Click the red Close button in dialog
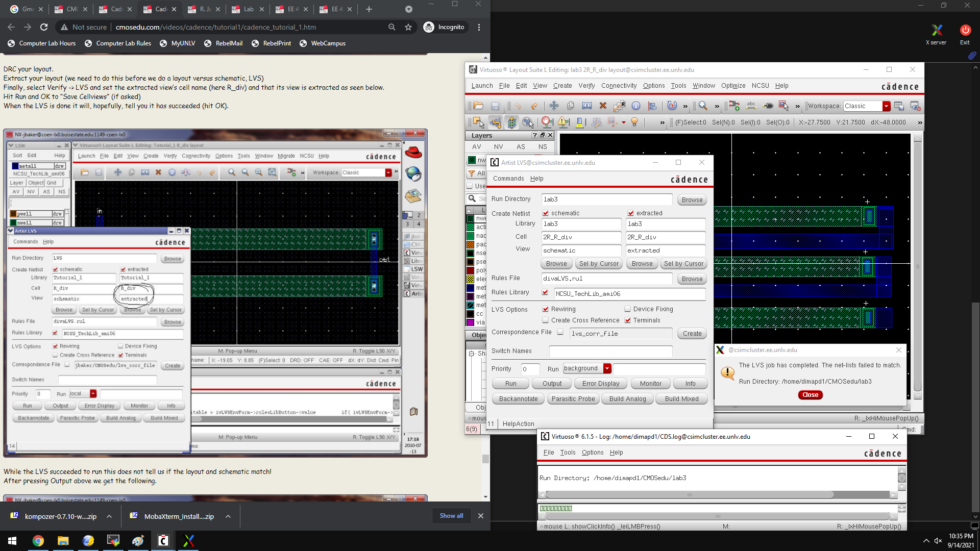 click(x=810, y=395)
